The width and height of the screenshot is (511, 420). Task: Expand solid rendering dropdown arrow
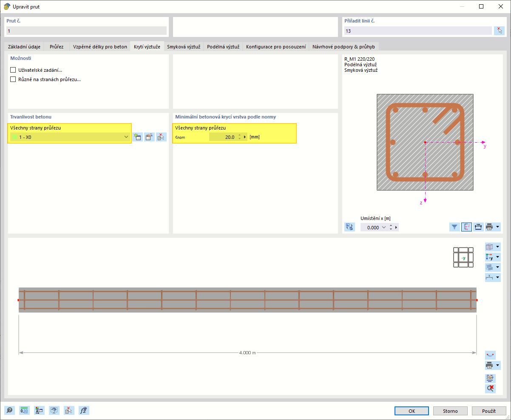[497, 267]
